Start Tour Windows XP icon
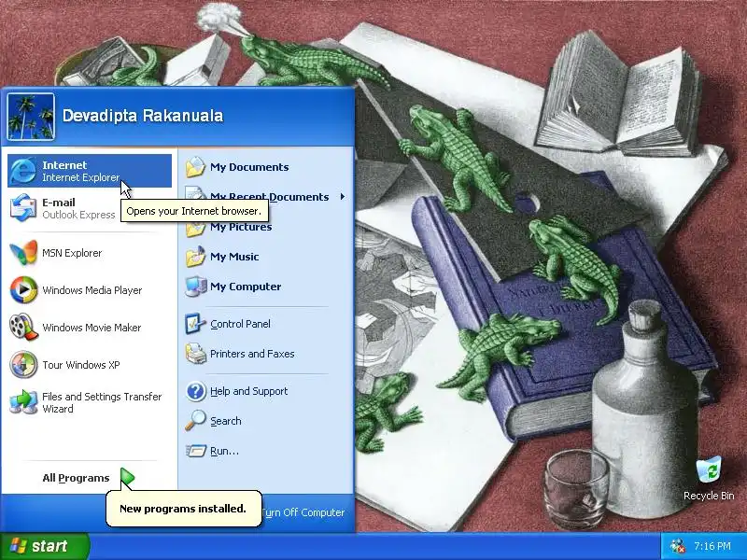747x560 pixels. (22, 365)
